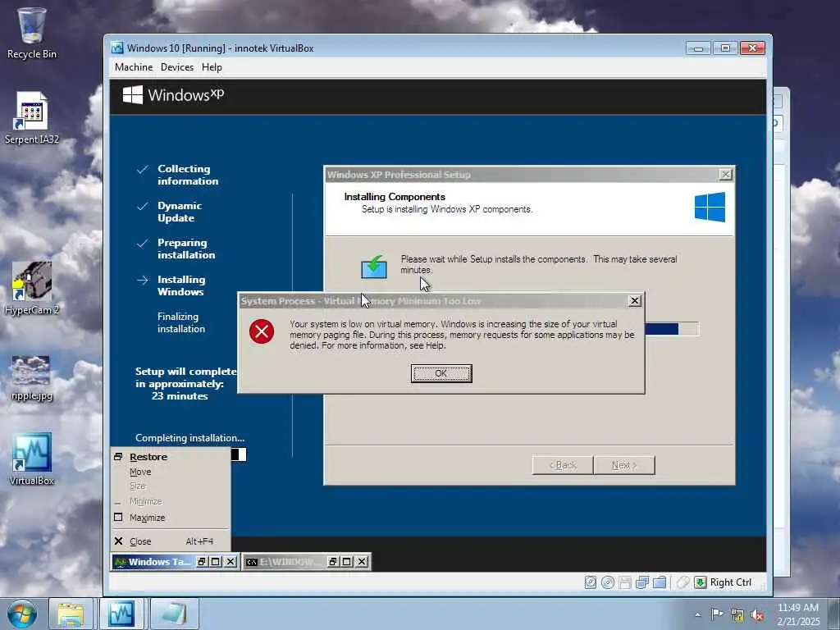Switch to VirtualBox on the host taskbar

121,614
